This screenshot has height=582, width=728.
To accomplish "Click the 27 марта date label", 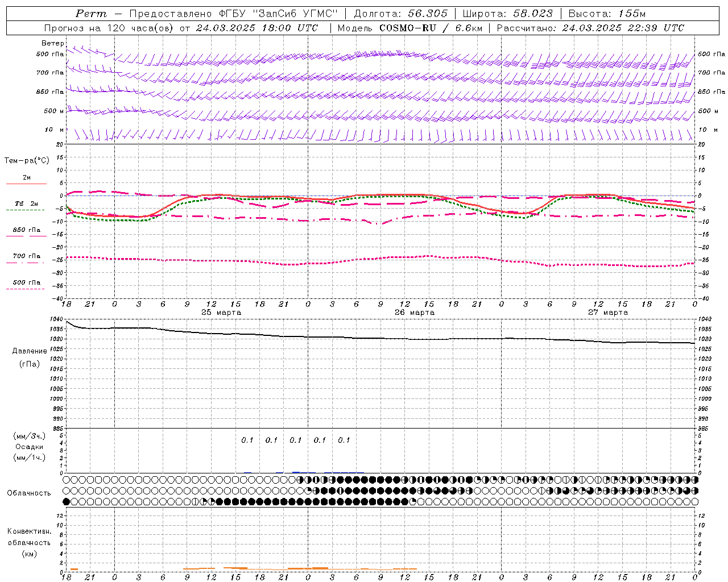I will point(608,313).
